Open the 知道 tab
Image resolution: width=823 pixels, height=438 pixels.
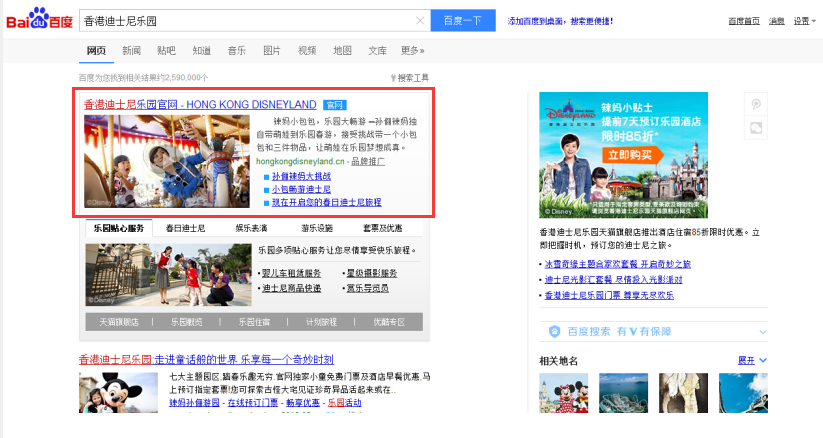tap(202, 50)
